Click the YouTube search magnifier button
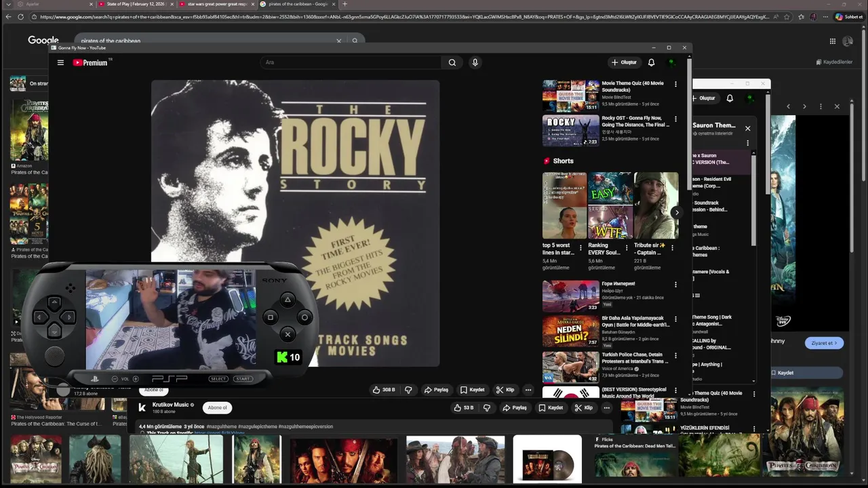This screenshot has height=488, width=868. pyautogui.click(x=452, y=62)
